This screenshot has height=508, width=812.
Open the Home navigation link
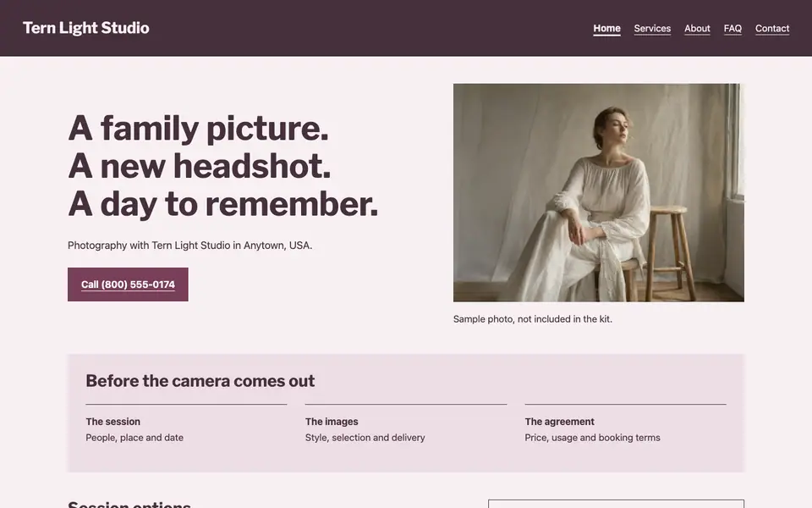coord(606,29)
